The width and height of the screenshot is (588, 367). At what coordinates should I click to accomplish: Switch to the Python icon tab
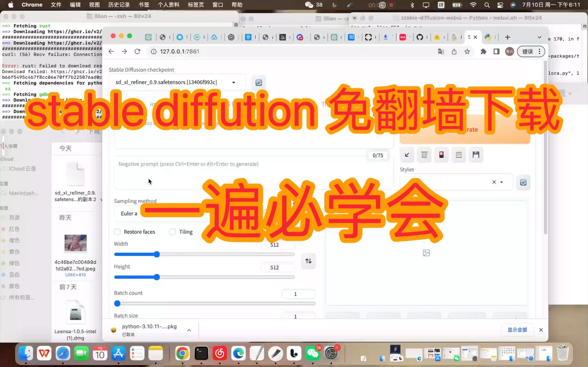(x=488, y=37)
